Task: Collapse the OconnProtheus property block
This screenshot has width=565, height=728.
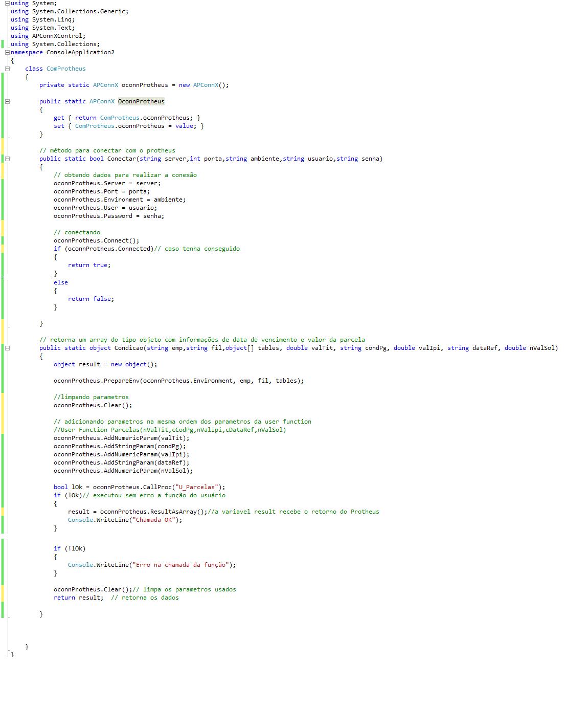Action: tap(7, 101)
